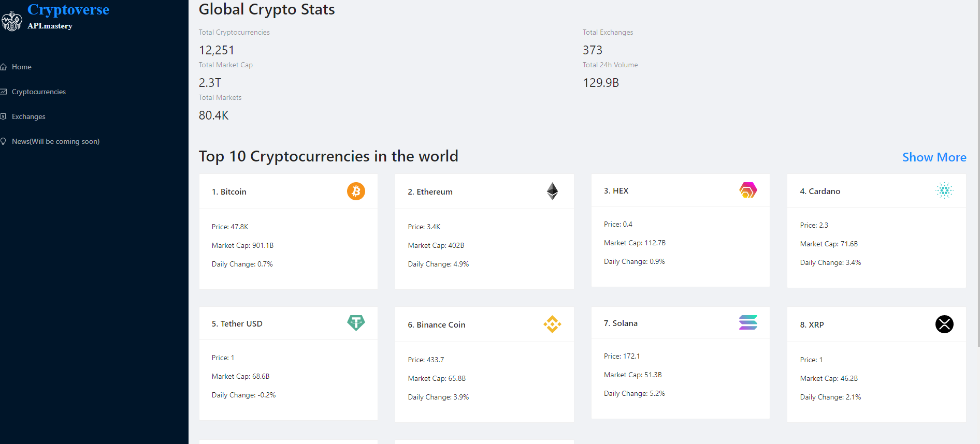Click the Binance Coin logo
980x444 pixels.
pos(552,324)
